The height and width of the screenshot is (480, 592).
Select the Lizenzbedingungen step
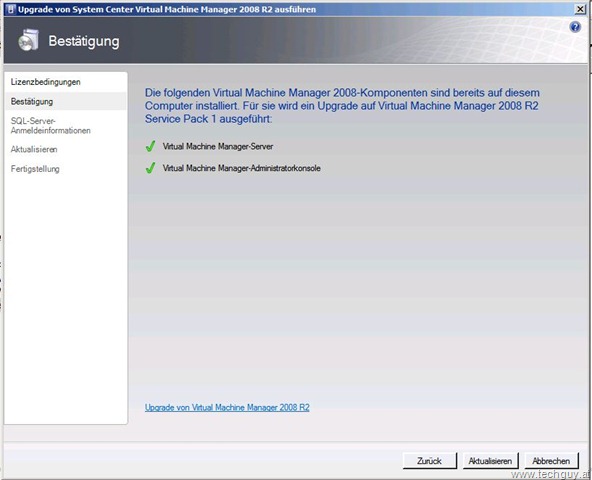tap(45, 82)
